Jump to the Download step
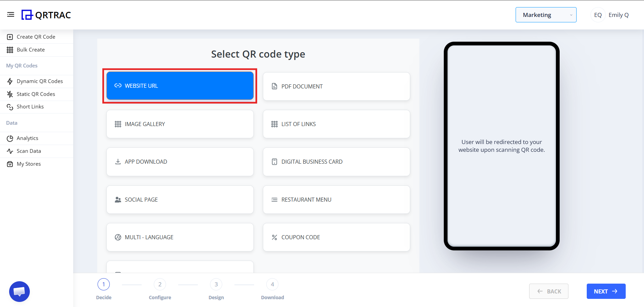 pos(272,284)
